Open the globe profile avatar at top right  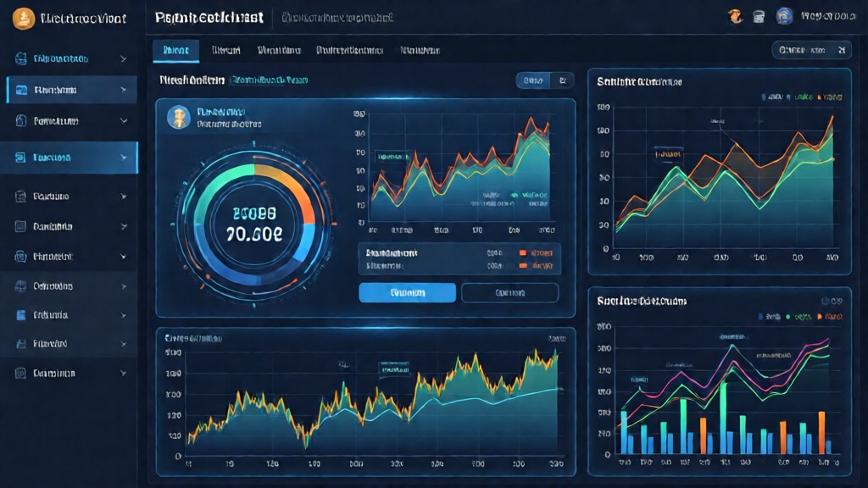784,17
